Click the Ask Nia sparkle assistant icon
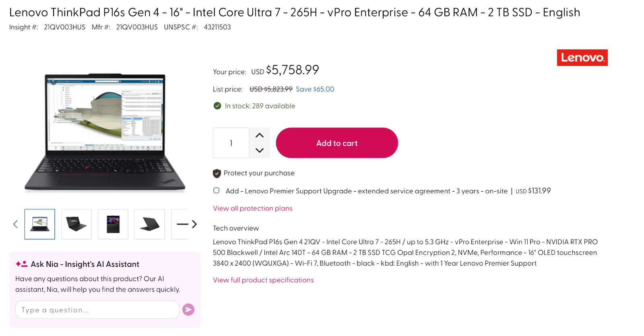This screenshot has width=644, height=336. (21, 264)
